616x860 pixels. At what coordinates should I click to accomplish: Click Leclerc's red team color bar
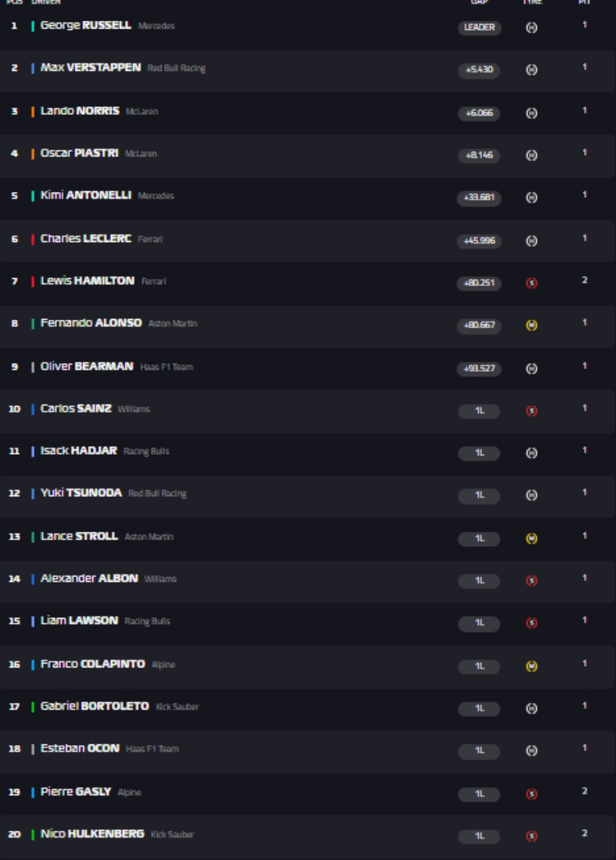click(x=32, y=239)
